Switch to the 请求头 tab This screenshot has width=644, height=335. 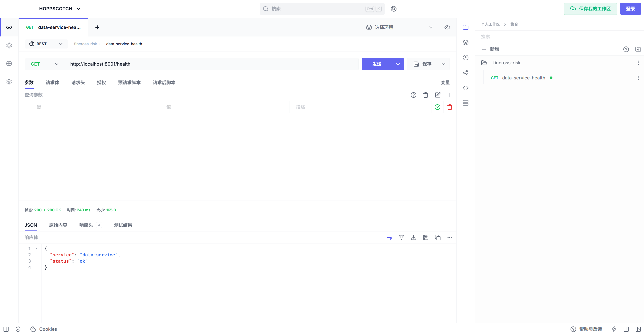click(78, 83)
